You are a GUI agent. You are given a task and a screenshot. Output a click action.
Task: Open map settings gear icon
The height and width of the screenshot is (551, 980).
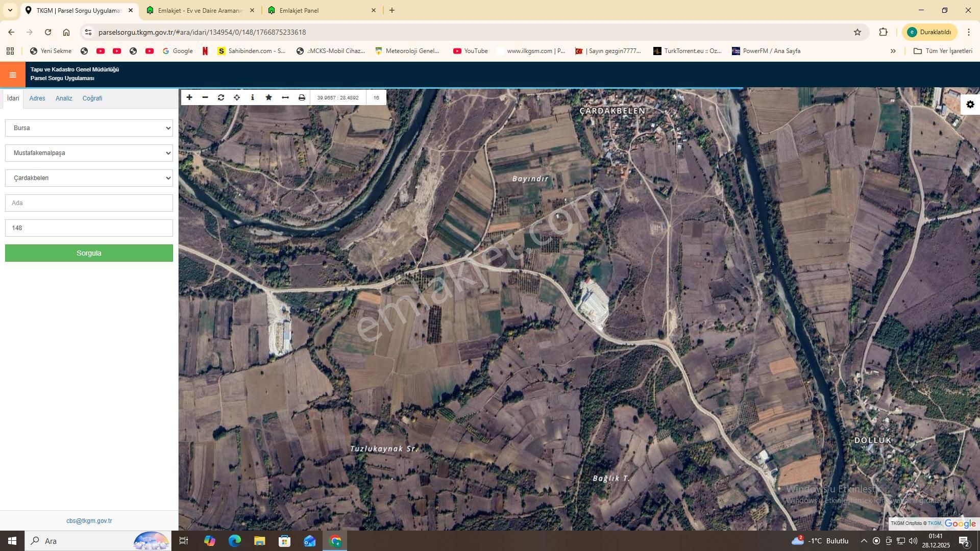coord(970,105)
